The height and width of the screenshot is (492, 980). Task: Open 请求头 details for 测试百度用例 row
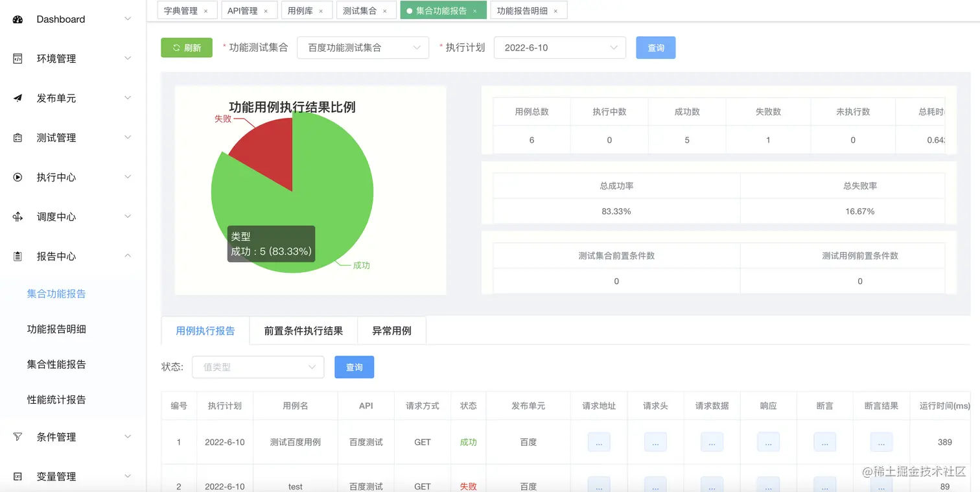[655, 442]
